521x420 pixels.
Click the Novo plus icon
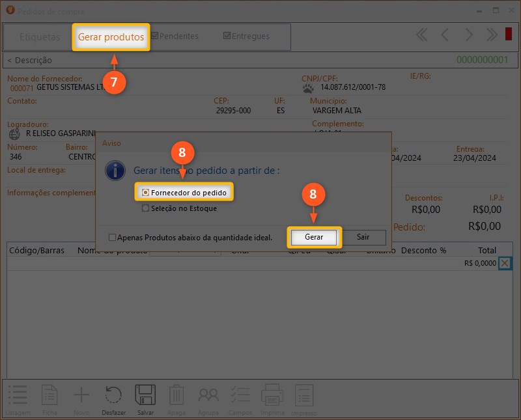pos(81,395)
